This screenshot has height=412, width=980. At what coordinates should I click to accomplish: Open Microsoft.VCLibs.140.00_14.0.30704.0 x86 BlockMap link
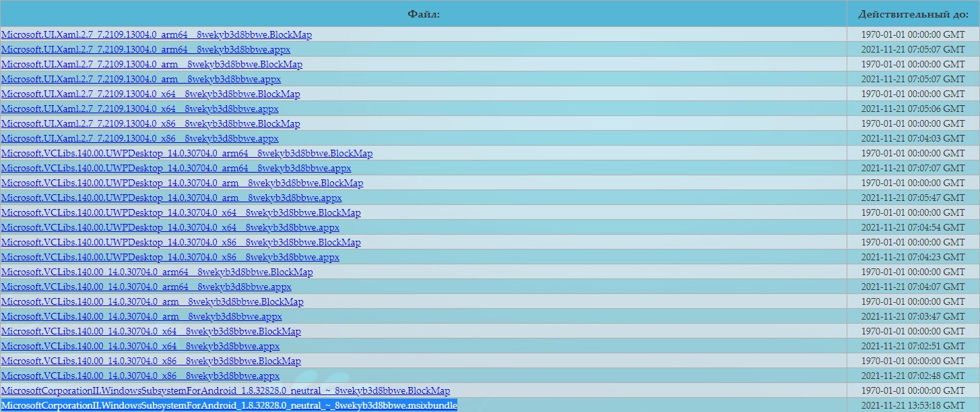(152, 361)
